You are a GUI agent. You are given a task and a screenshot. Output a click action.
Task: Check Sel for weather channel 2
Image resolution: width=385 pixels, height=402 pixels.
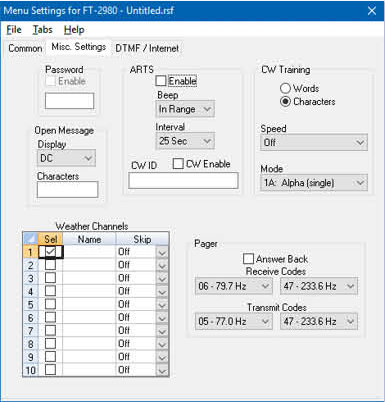50,265
